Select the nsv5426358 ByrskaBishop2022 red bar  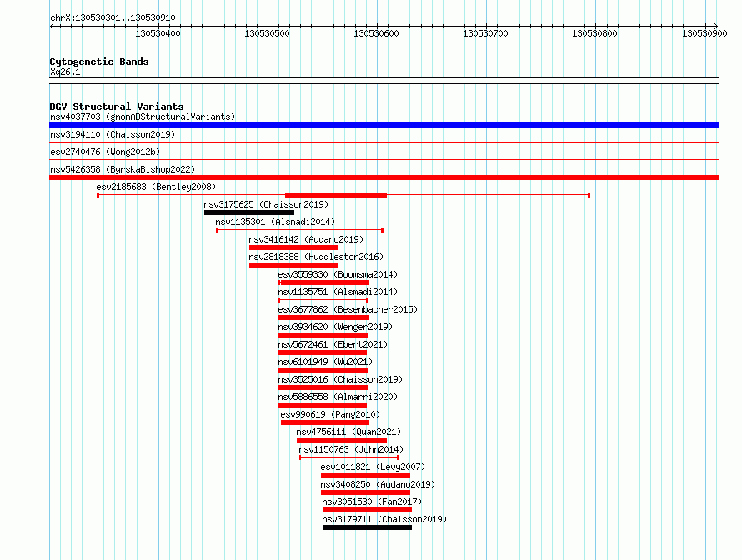tap(384, 177)
